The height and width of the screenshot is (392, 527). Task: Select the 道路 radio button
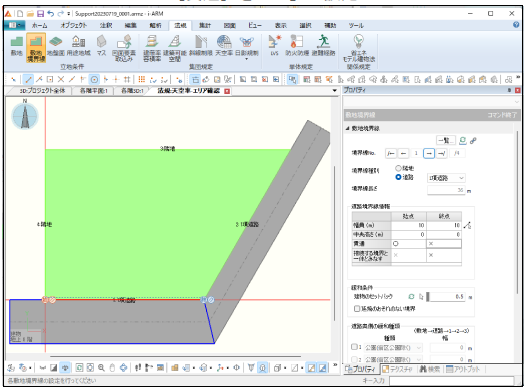398,177
